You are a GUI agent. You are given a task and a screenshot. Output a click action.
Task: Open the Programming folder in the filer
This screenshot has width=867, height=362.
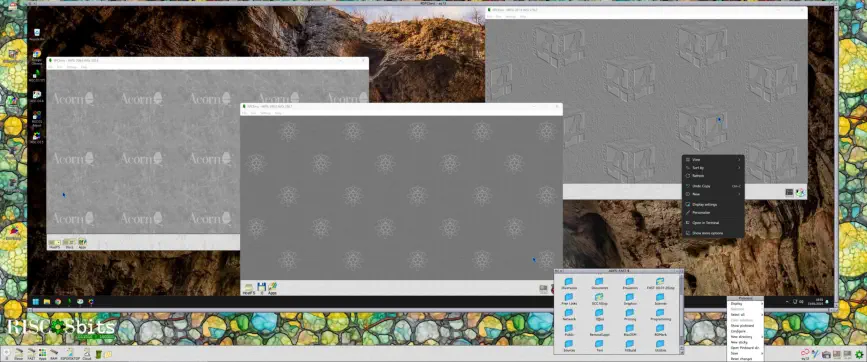(x=660, y=315)
